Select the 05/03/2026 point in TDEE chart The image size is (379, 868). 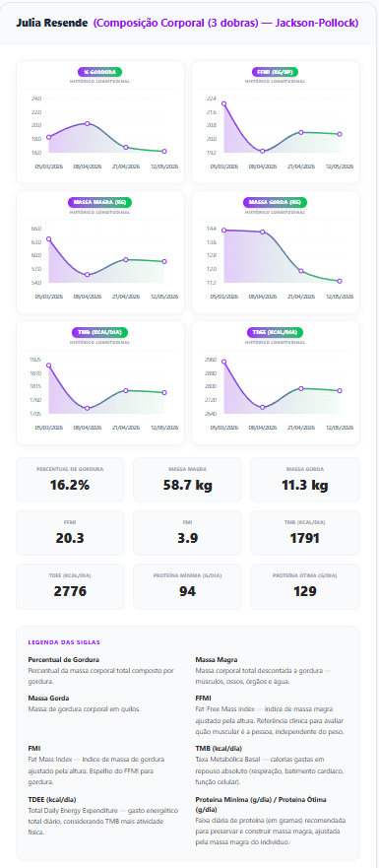(224, 362)
